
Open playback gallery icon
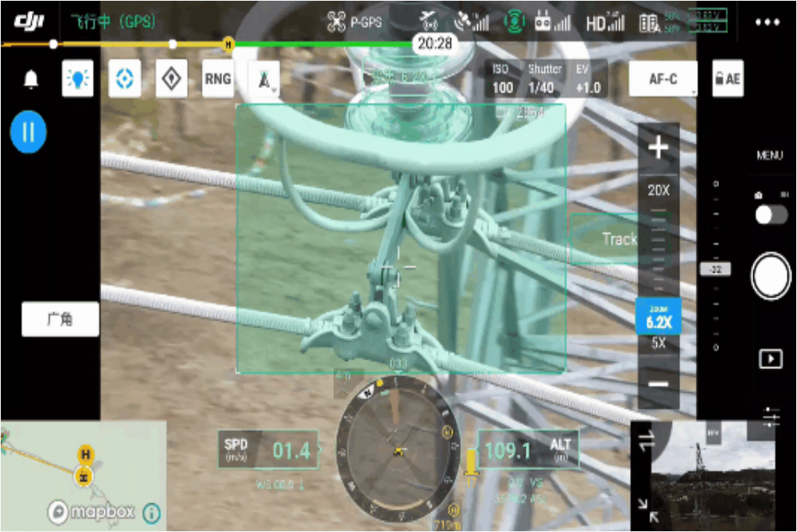pyautogui.click(x=770, y=359)
